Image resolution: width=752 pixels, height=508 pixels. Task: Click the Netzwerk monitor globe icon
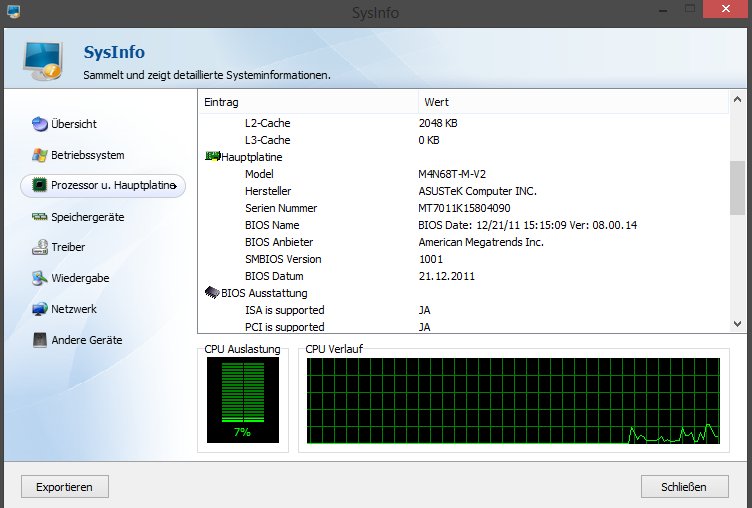(40, 309)
